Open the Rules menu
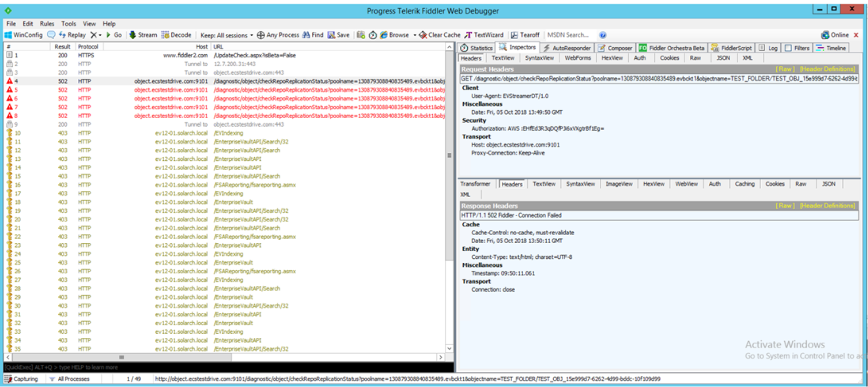 [x=47, y=24]
